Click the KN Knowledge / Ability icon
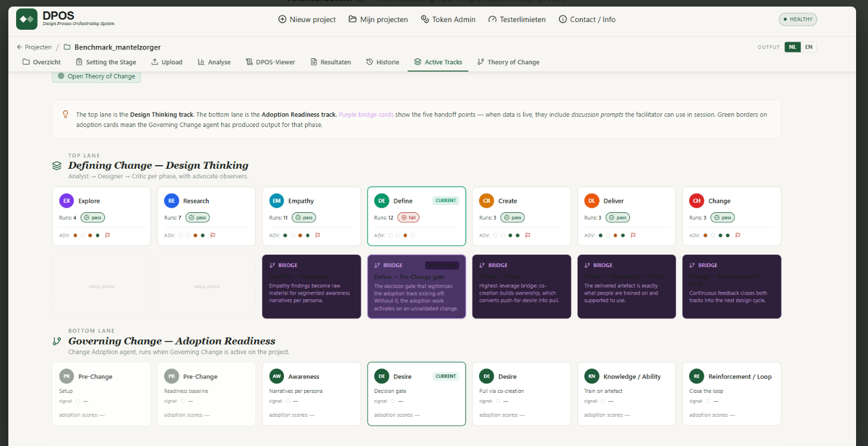The height and width of the screenshot is (446, 868). 592,376
